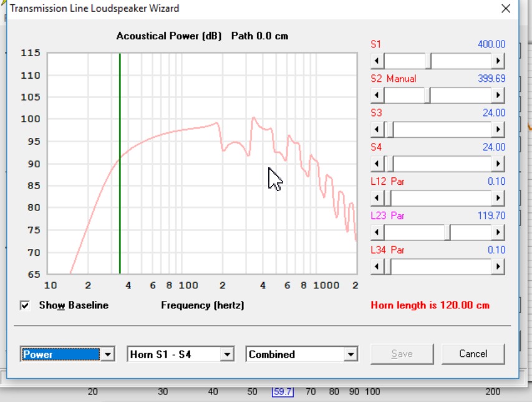Click the L34 Par slider left arrow
Viewport: 532px width, 402px height.
click(377, 267)
